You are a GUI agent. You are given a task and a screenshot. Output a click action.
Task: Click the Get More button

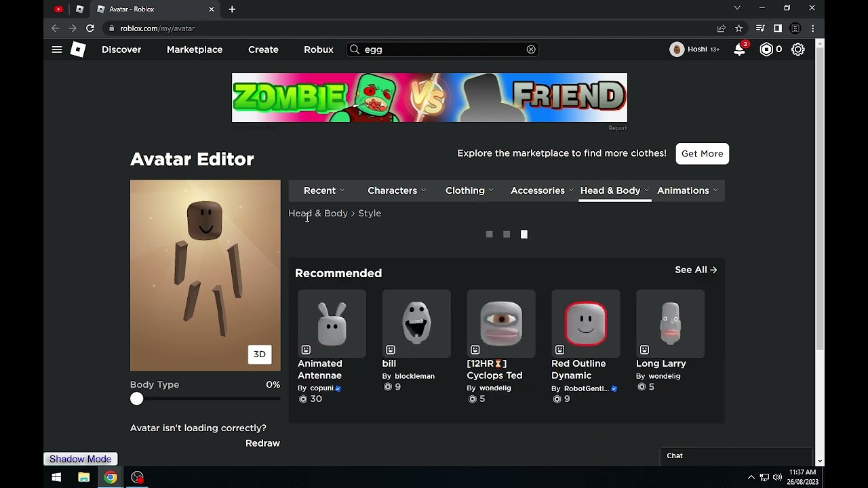[703, 154]
